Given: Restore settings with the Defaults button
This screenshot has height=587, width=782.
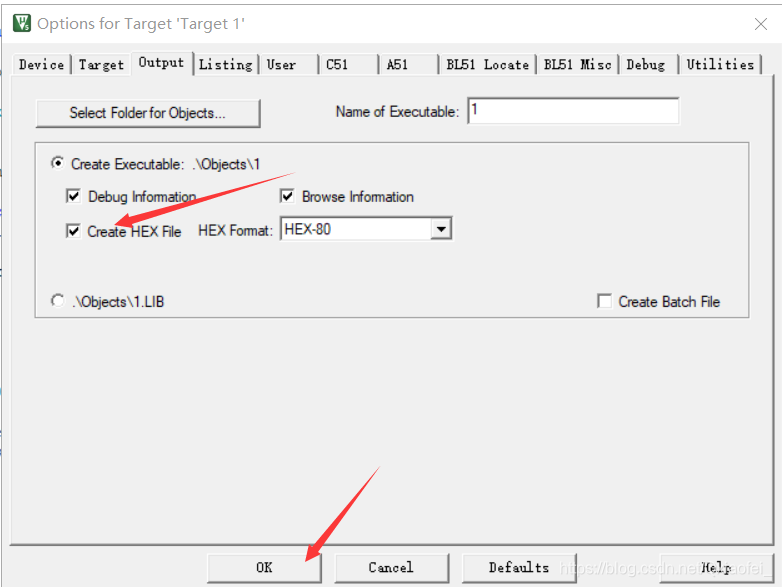Looking at the screenshot, I should tap(519, 568).
